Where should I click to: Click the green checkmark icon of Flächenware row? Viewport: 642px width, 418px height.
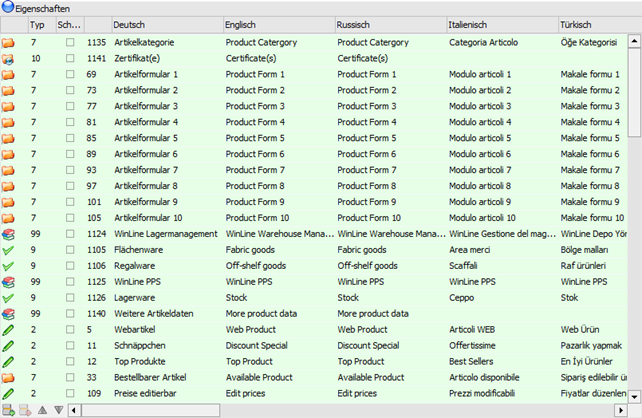[9, 250]
